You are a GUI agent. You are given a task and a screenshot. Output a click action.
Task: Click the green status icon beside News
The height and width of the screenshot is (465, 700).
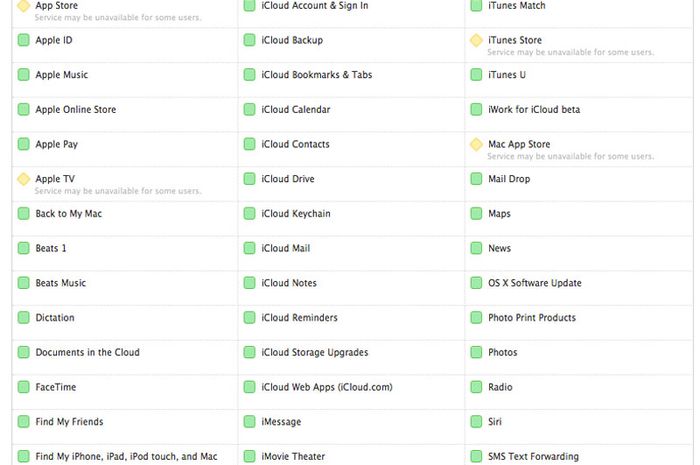(x=476, y=248)
